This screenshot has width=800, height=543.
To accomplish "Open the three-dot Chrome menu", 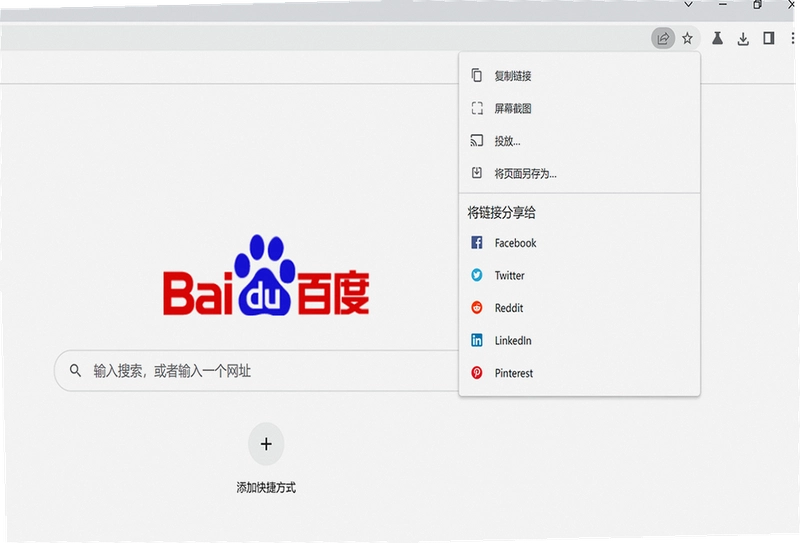I will pos(792,38).
